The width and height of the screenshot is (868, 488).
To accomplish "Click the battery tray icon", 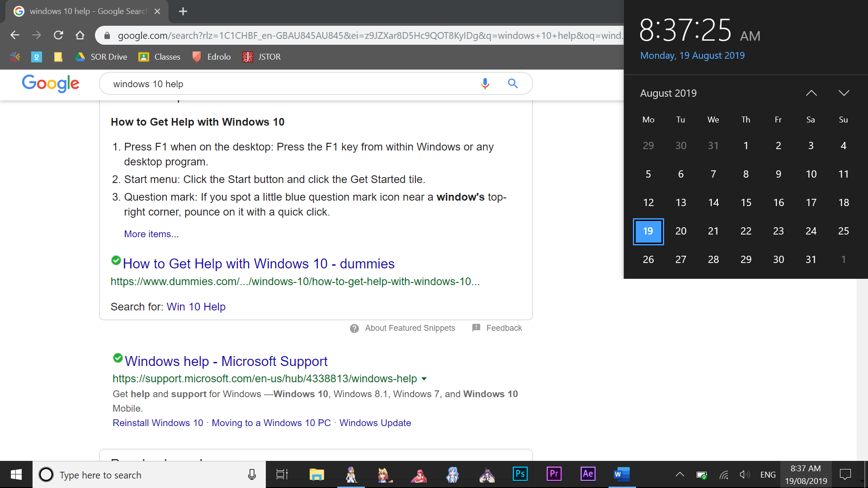I will pos(702,475).
